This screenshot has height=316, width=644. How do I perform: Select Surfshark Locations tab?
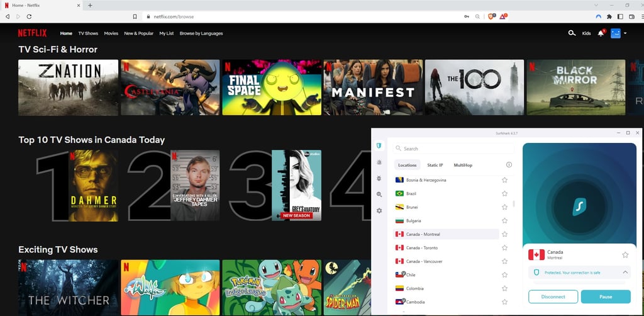[407, 165]
